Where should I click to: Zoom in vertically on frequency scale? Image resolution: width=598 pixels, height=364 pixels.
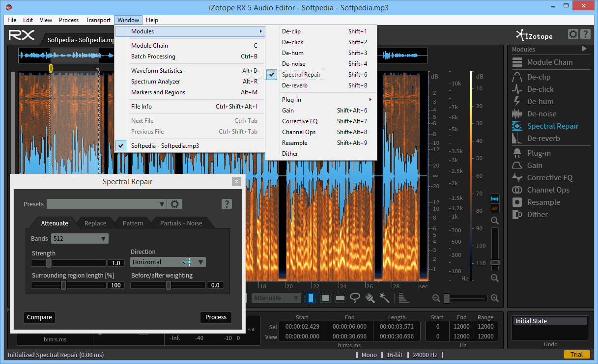coord(495,221)
